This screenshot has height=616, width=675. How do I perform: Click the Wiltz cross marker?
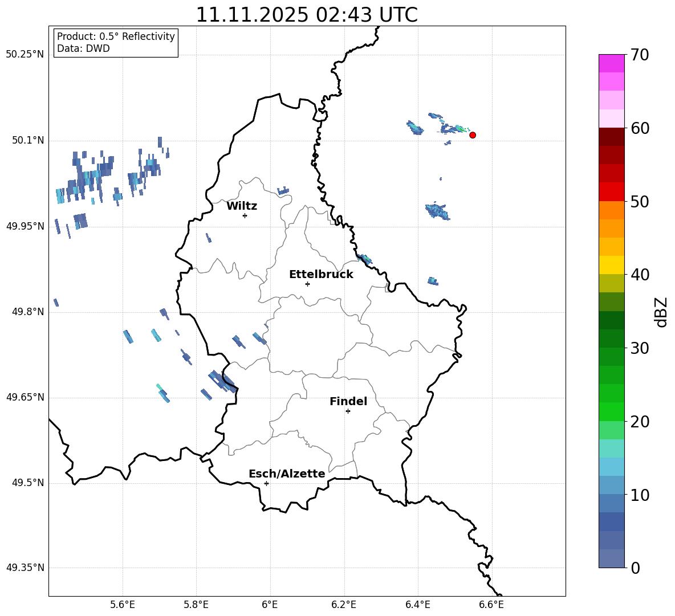click(245, 215)
